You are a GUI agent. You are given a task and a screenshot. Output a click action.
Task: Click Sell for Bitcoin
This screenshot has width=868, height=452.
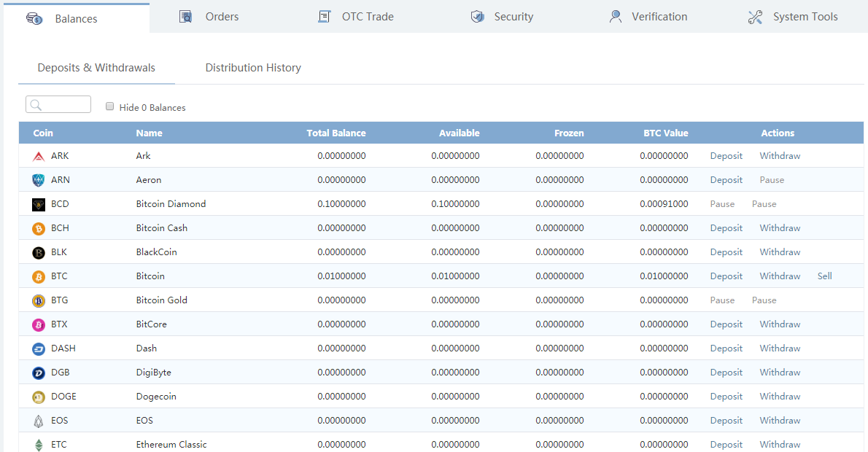(824, 276)
